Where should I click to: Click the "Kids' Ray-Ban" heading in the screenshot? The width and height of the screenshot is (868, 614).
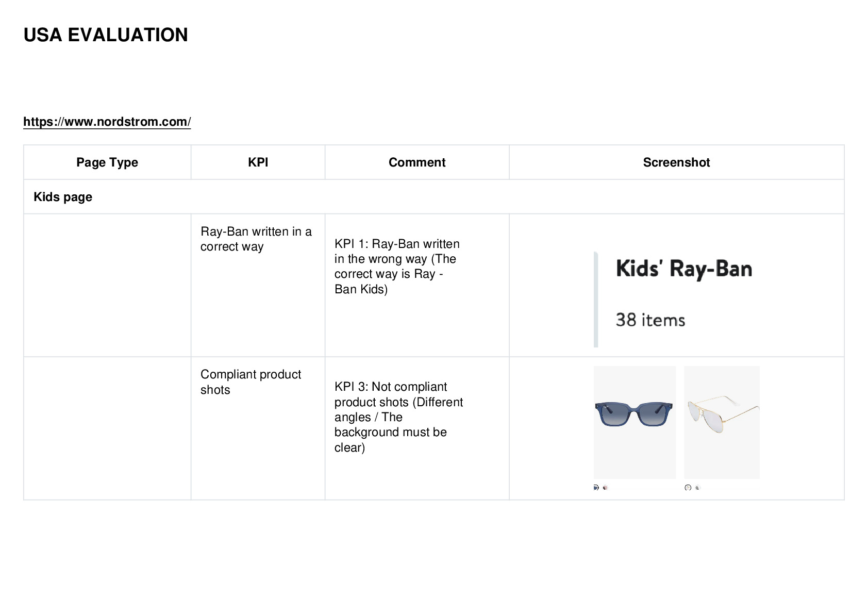pyautogui.click(x=684, y=269)
